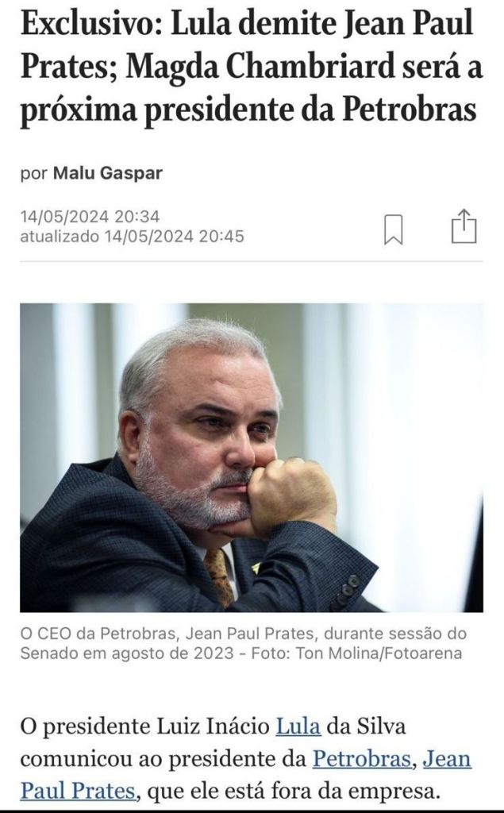The height and width of the screenshot is (813, 504).
Task: Open author Malu Gaspar's page
Action: [108, 173]
